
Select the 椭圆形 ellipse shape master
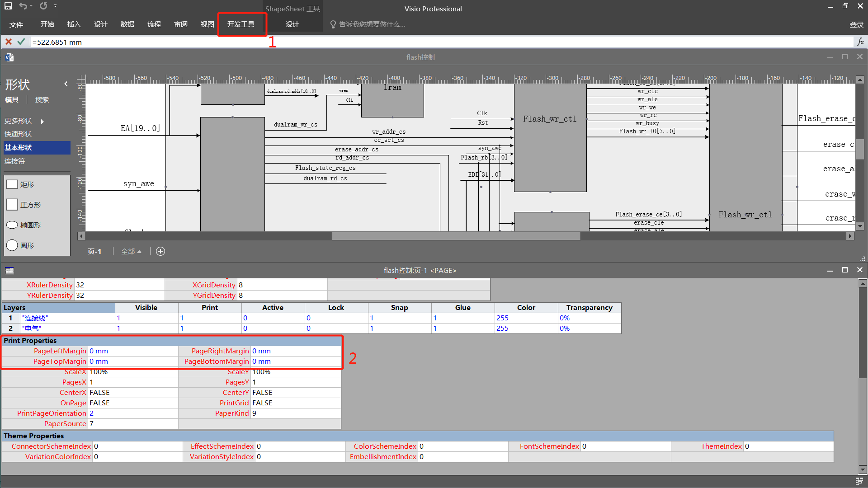pos(28,225)
